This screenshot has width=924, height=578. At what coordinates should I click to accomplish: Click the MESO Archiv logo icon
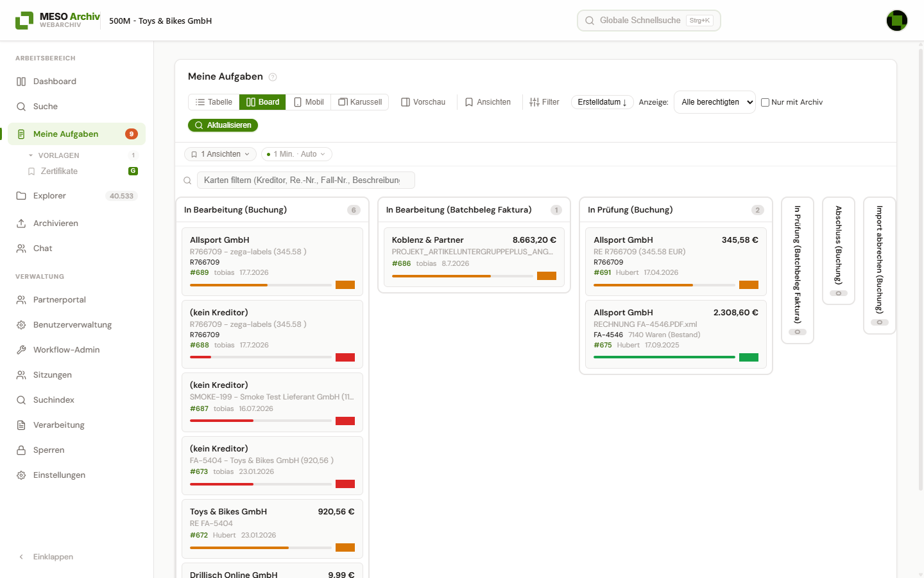(x=24, y=21)
